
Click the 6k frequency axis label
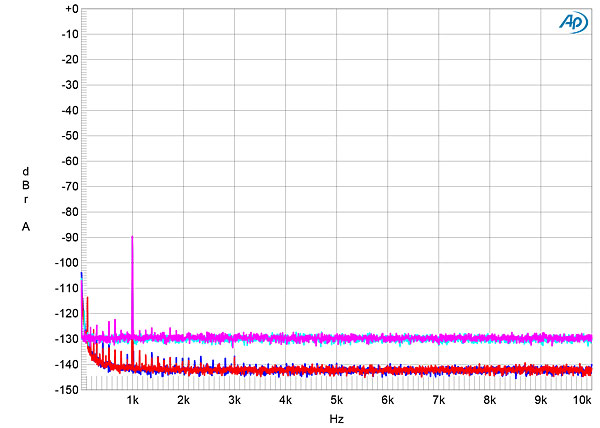click(388, 400)
